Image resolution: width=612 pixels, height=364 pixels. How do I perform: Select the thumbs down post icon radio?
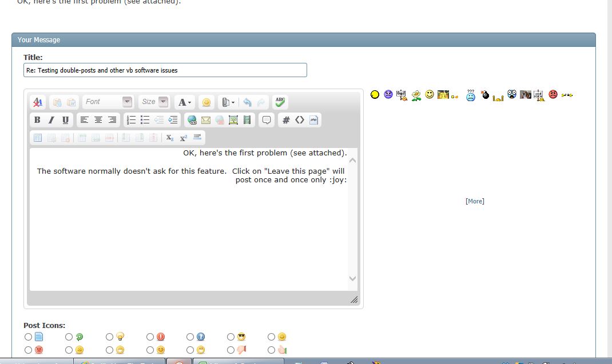[x=231, y=350]
